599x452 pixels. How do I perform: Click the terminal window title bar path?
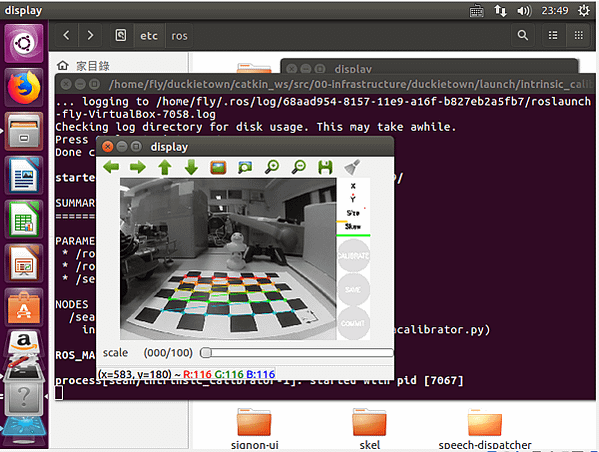tap(351, 84)
